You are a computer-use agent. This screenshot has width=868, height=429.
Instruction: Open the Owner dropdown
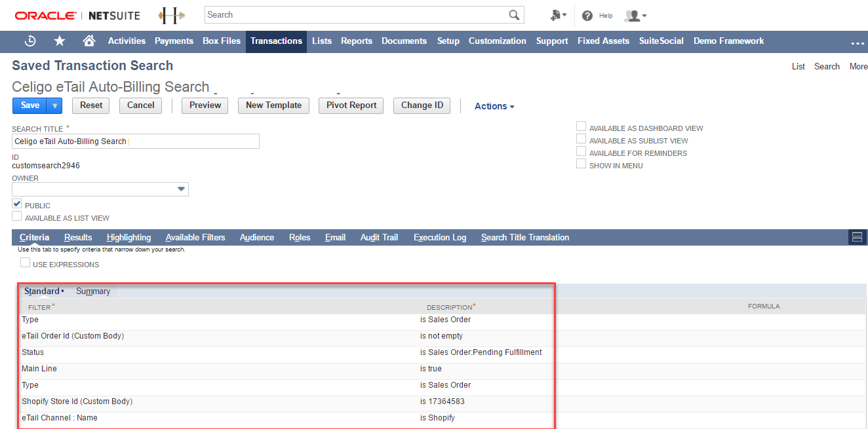pyautogui.click(x=181, y=189)
